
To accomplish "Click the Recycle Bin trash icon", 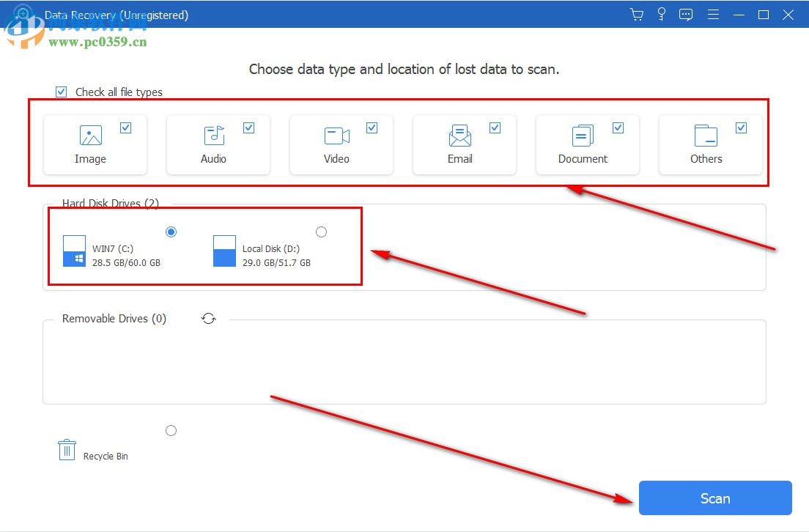I will [x=66, y=448].
